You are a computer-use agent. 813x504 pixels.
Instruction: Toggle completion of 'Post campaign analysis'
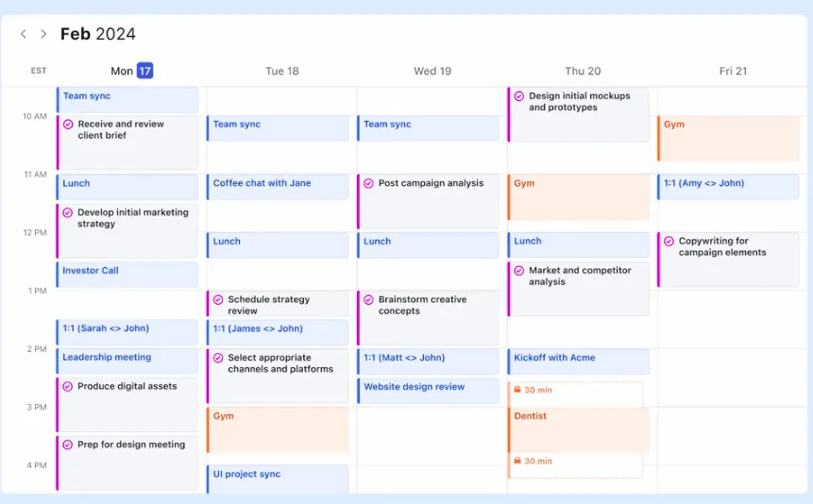click(x=368, y=183)
